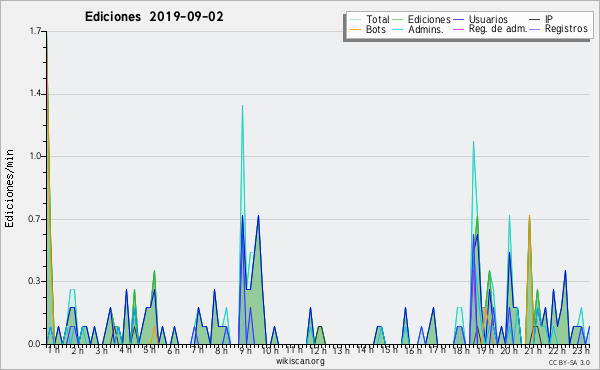600x370 pixels.
Task: Click the "1.0" y-axis tick label
Action: 35,156
